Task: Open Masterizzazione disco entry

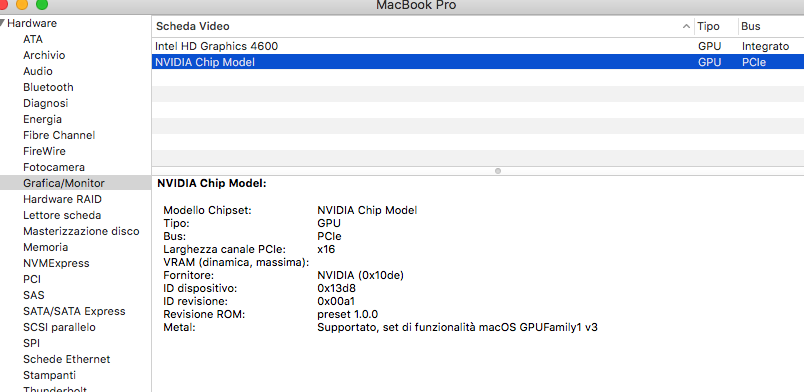Action: (x=81, y=231)
